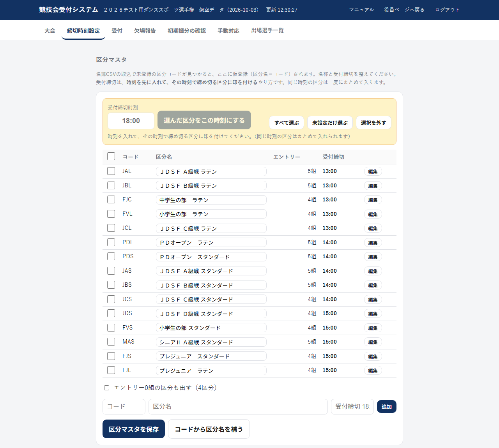Enable エントリー0組の区分も出す checkbox
Viewport: 499px width, 448px height.
coord(106,388)
